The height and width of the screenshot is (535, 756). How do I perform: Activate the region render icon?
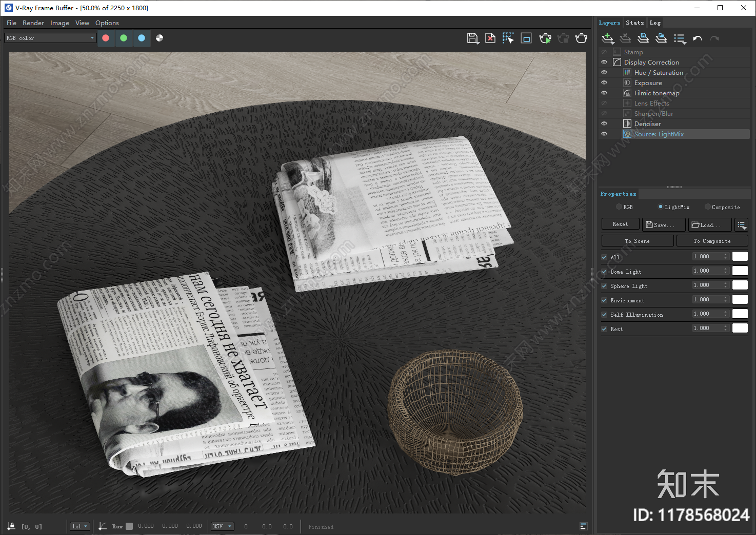(x=526, y=38)
